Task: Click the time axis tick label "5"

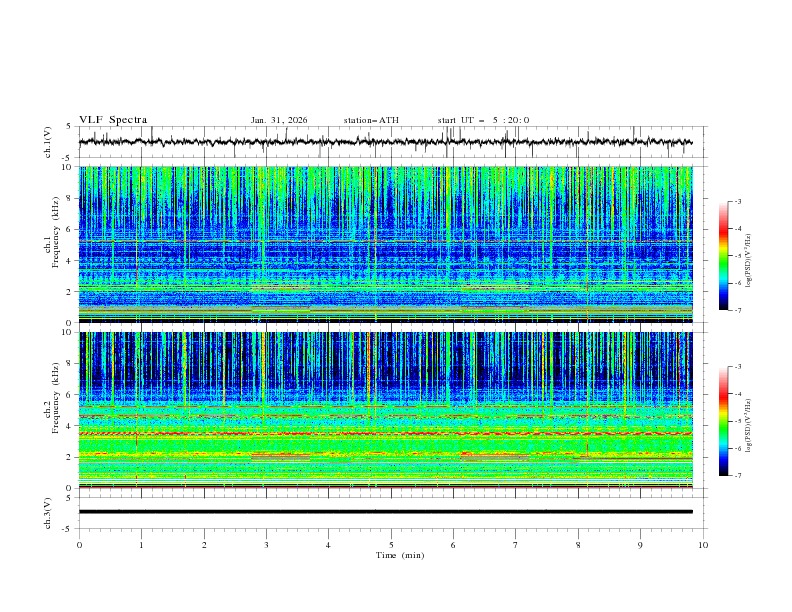Action: pyautogui.click(x=391, y=545)
